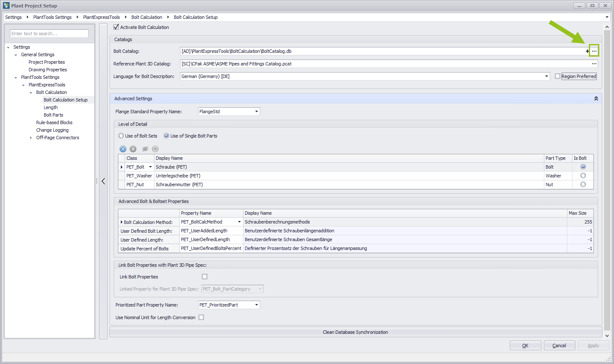Open the PET_BoltCalcMethod property dropdown
Image resolution: width=614 pixels, height=364 pixels.
point(239,222)
